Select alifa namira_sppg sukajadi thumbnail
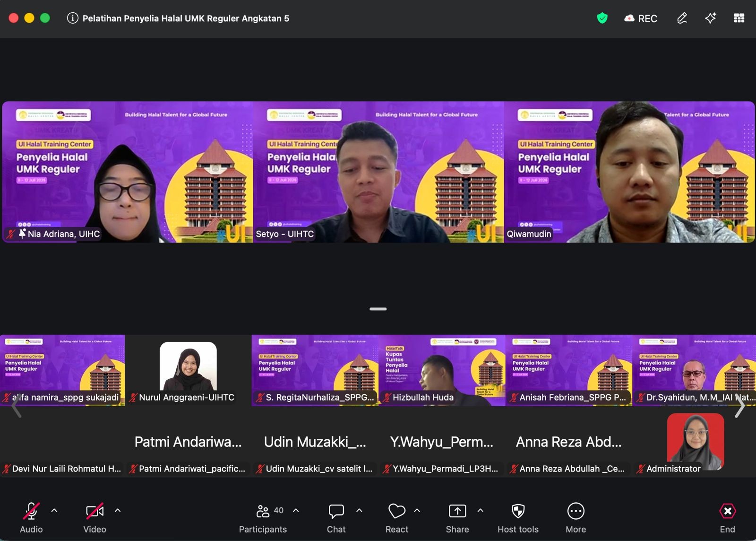 [x=62, y=370]
